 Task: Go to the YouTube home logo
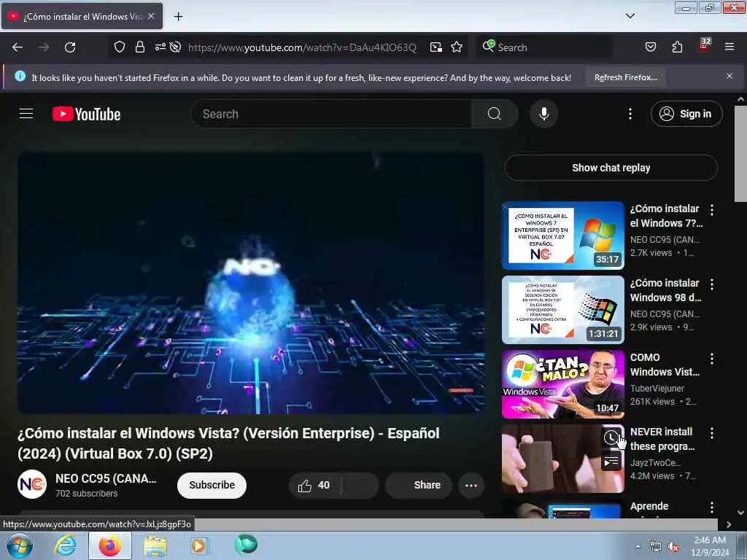[x=86, y=114]
